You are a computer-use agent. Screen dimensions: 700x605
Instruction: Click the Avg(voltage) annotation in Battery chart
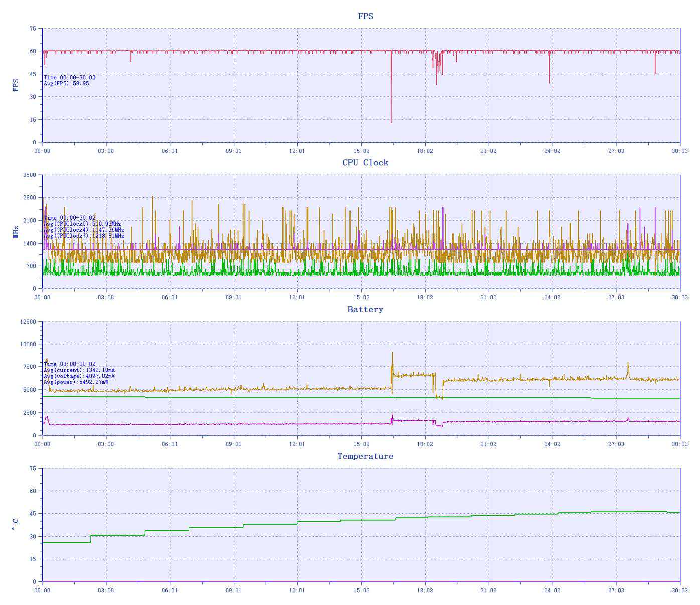(x=79, y=376)
